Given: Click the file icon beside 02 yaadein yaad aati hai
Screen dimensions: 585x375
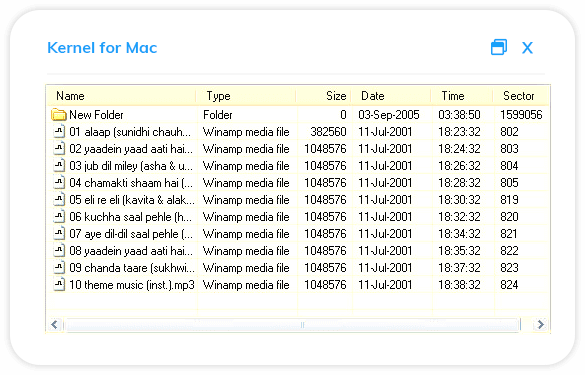Looking at the screenshot, I should tap(59, 149).
